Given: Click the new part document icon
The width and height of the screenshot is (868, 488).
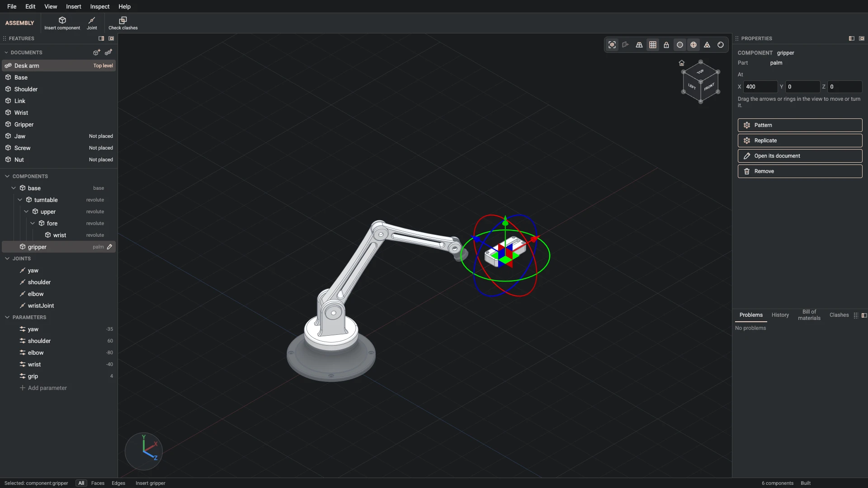Looking at the screenshot, I should (x=96, y=52).
